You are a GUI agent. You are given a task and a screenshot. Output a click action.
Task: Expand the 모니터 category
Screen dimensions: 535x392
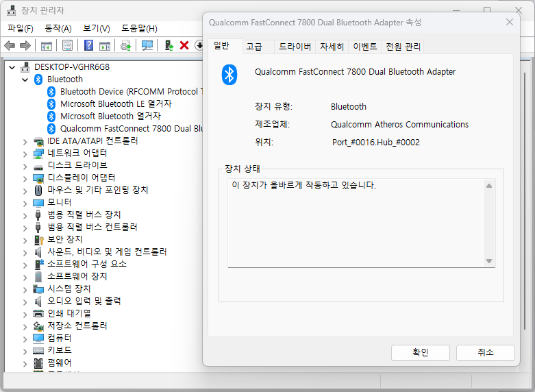25,203
